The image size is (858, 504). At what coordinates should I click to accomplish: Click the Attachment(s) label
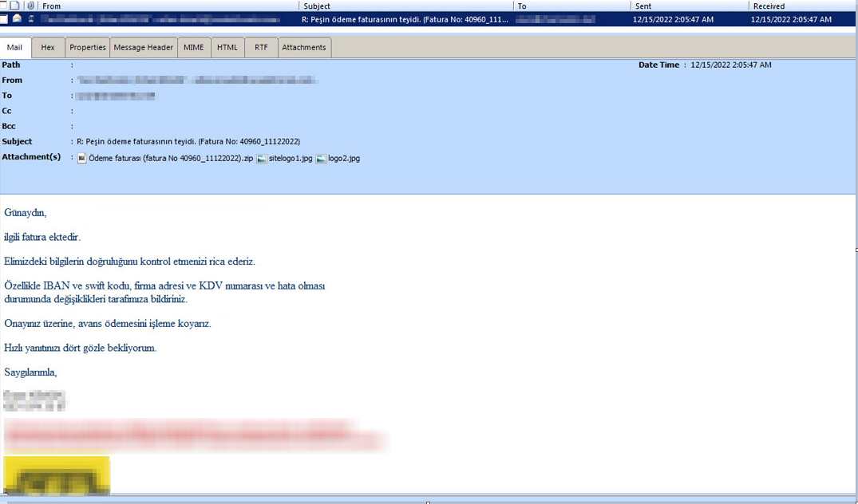click(x=31, y=157)
